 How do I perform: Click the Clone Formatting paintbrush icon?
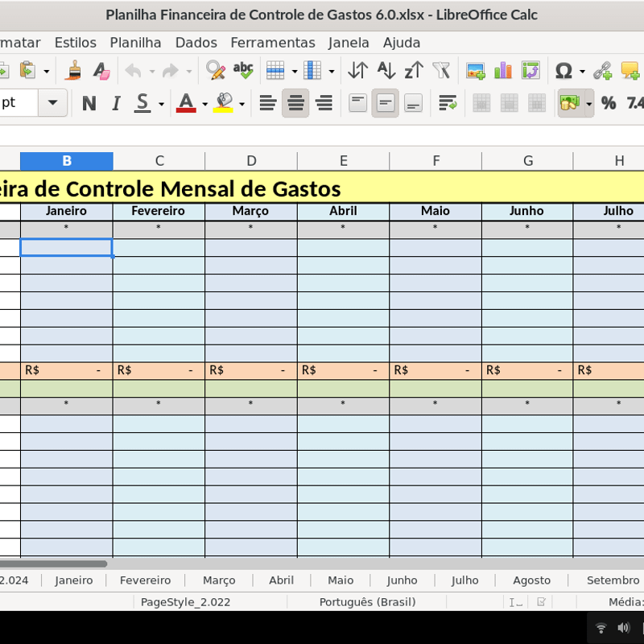pyautogui.click(x=74, y=72)
